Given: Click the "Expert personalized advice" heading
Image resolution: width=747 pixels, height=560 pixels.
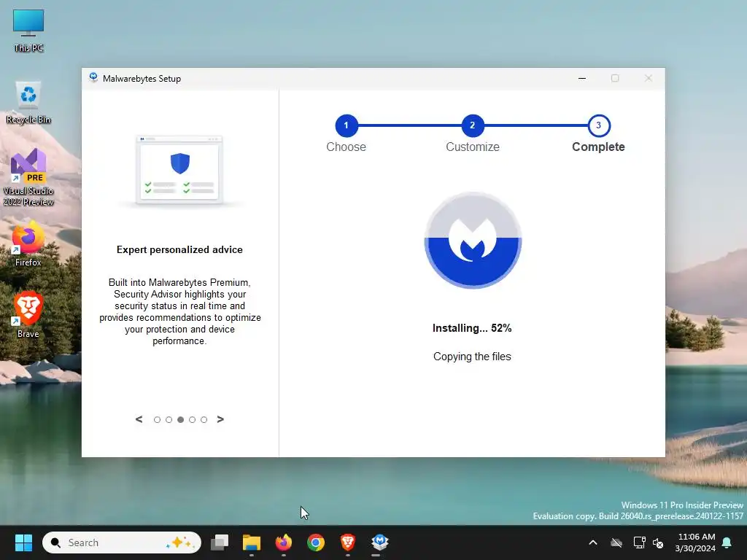Looking at the screenshot, I should pos(179,249).
